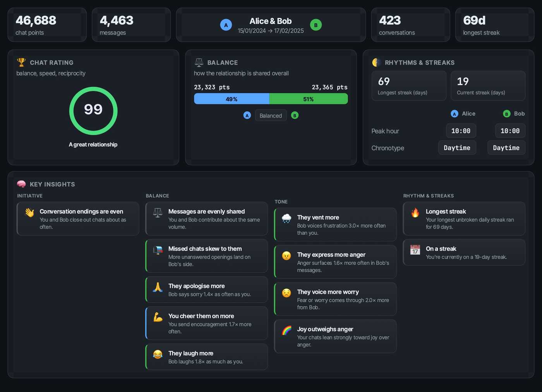This screenshot has width=542, height=392.
Task: Click the green 51% segment of balance bar
Action: click(309, 99)
